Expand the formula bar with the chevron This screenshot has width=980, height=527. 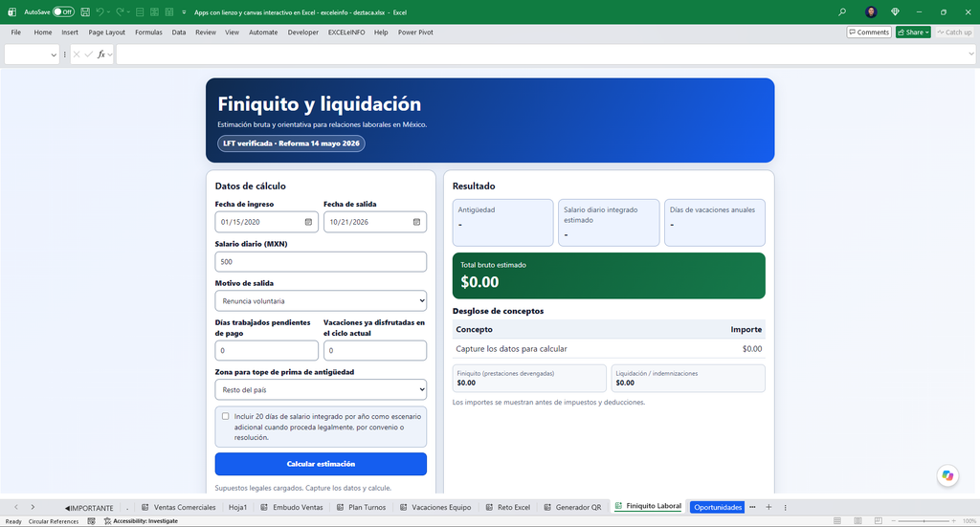click(970, 54)
